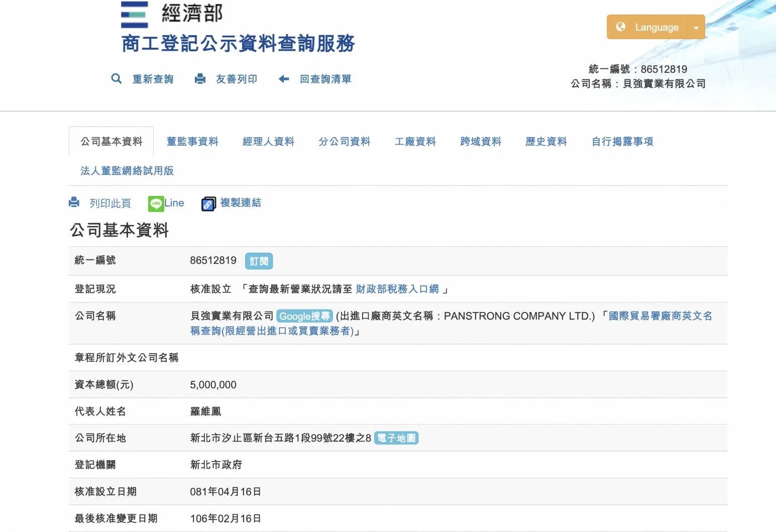Click the 複製連結 chain link icon
Image resolution: width=776 pixels, height=532 pixels.
(x=208, y=203)
